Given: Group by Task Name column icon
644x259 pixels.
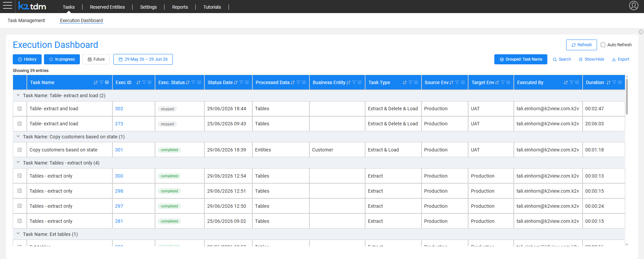Looking at the screenshot, I should coord(107,82).
